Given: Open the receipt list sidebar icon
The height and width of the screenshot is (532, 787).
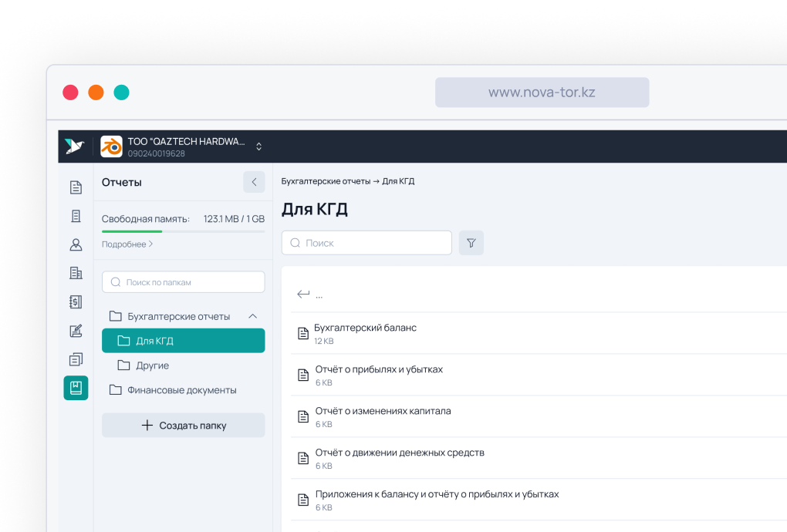Looking at the screenshot, I should (x=76, y=216).
